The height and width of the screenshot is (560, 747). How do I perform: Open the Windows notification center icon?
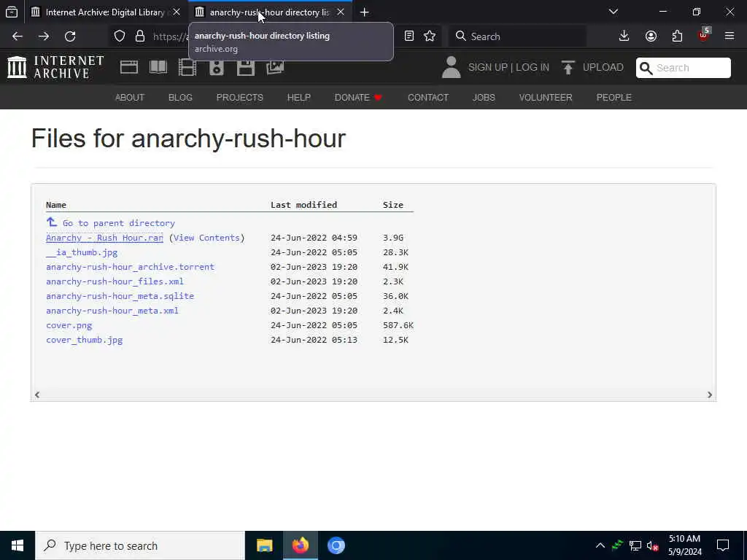click(x=723, y=545)
